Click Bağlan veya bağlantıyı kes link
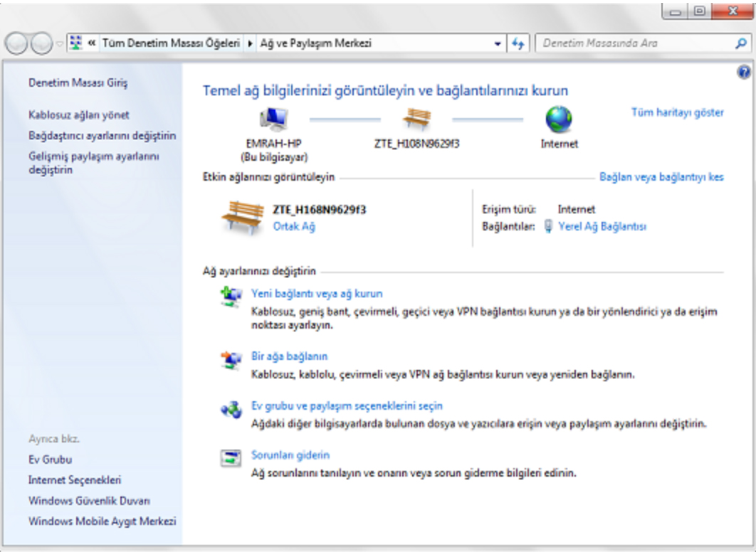The image size is (756, 552). click(661, 176)
